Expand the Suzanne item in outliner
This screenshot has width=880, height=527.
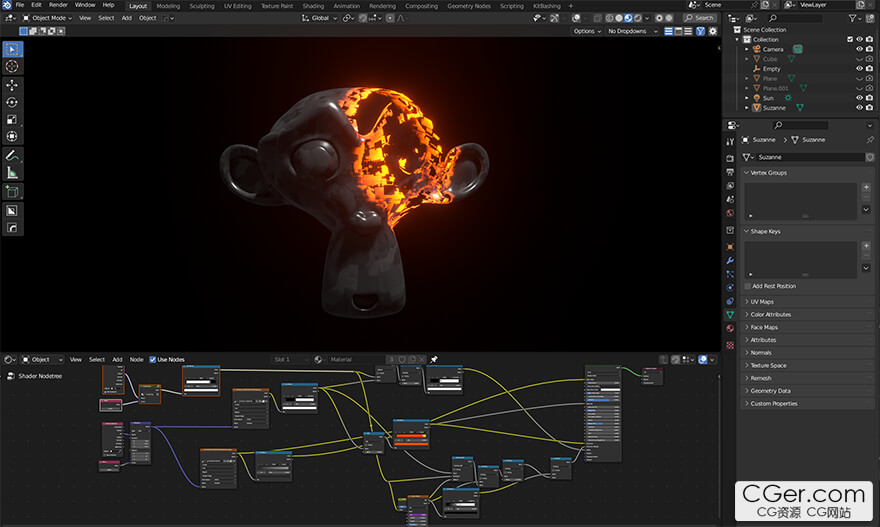746,107
